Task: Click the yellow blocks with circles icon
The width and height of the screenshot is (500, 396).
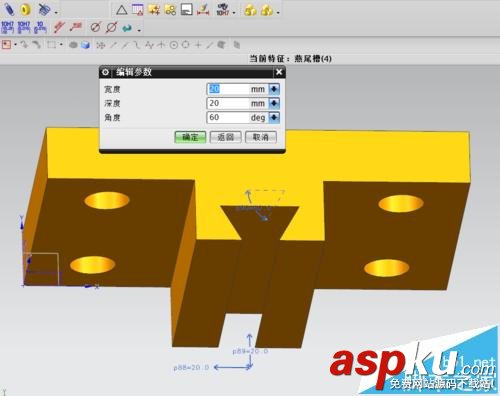Action: [170, 10]
